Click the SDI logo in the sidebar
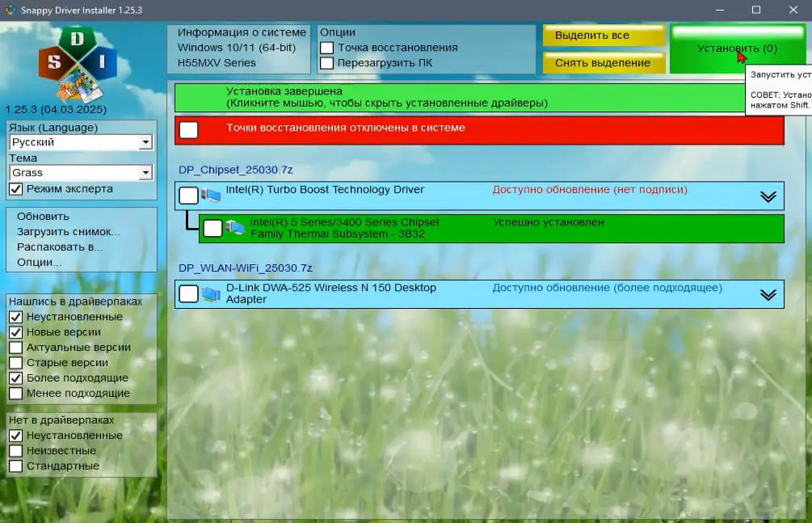This screenshot has height=523, width=812. point(78,65)
